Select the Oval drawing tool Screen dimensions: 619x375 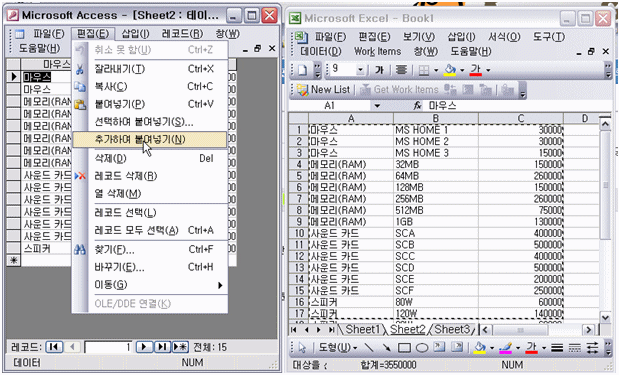point(422,348)
